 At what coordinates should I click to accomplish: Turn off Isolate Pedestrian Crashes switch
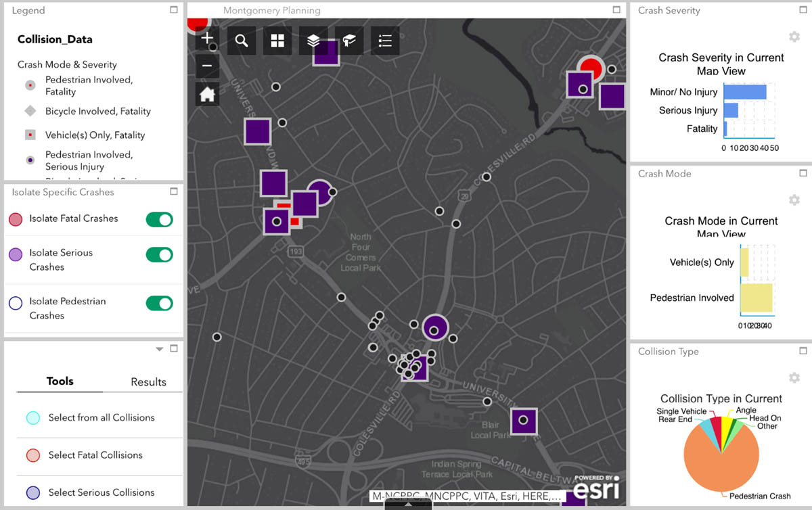pyautogui.click(x=160, y=303)
